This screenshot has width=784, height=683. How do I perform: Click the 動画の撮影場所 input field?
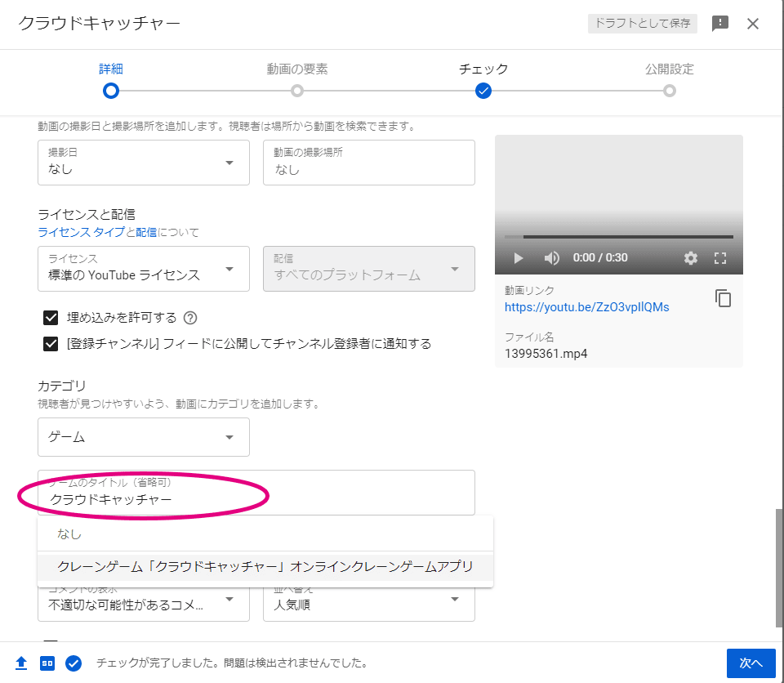point(369,163)
